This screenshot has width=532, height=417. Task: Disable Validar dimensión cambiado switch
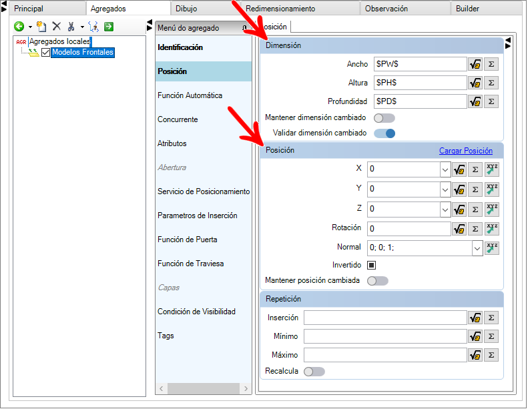[384, 133]
